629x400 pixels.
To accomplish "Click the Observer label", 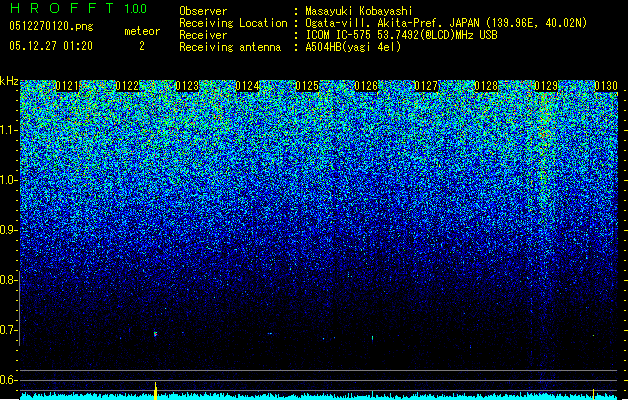I will pos(203,11).
